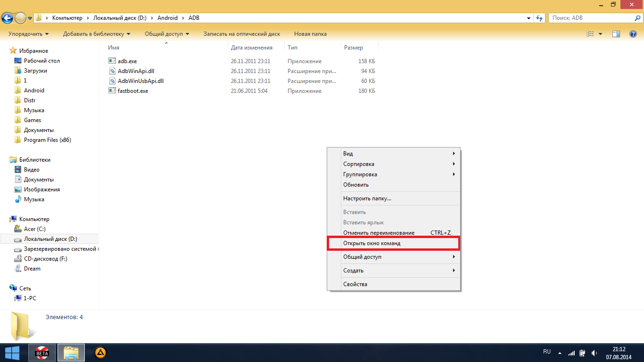Screen dimensions: 644x362
Task: Click the Back navigation arrow
Action: [x=7, y=18]
